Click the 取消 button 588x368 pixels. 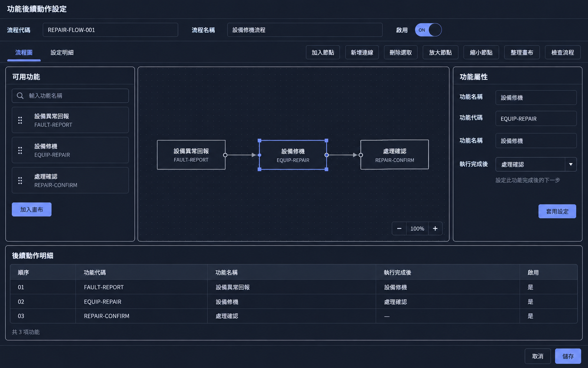[538, 356]
